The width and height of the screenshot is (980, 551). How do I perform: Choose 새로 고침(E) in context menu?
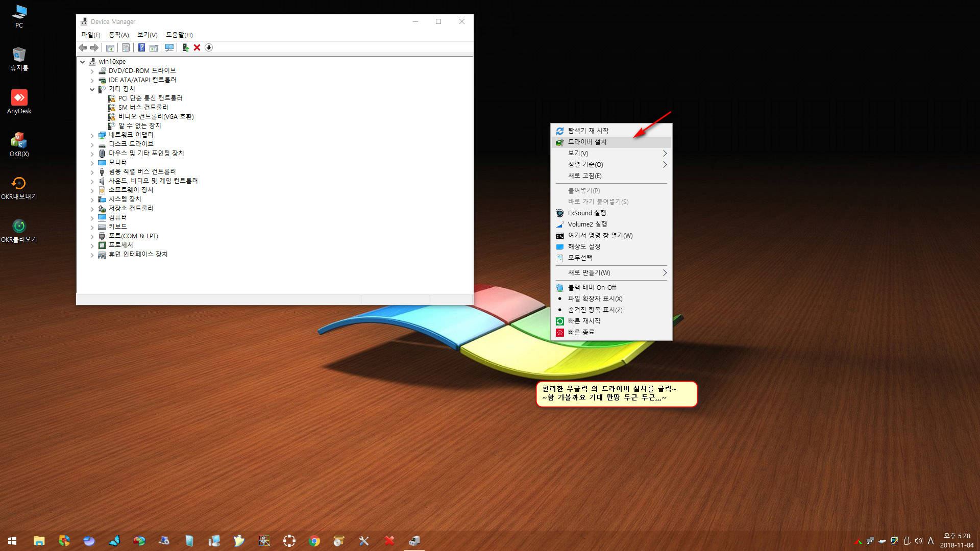point(611,176)
